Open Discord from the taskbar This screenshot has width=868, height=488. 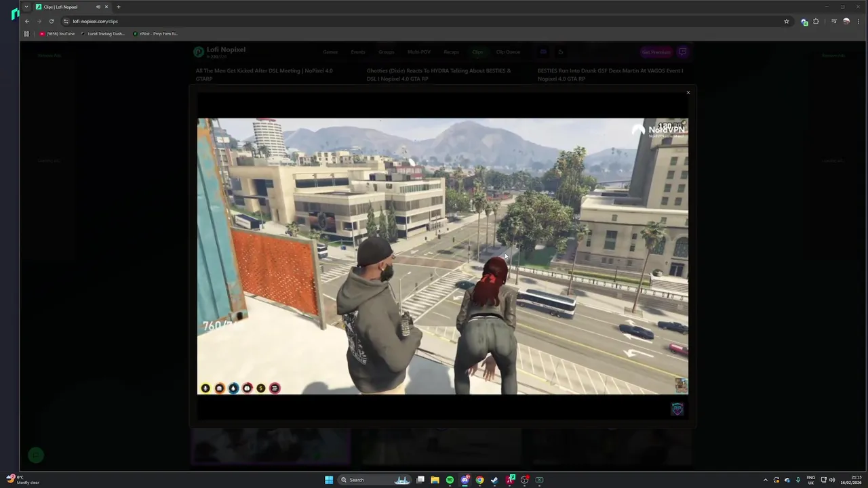(x=465, y=480)
